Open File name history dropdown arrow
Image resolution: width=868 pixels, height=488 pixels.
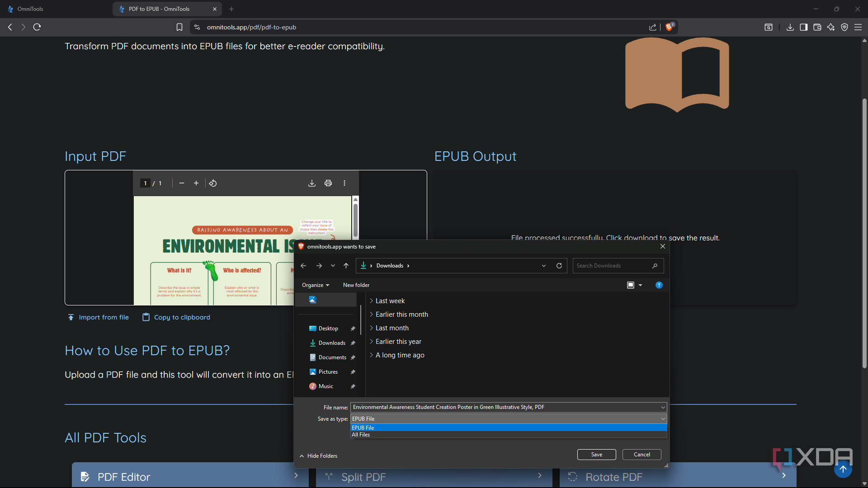click(x=663, y=407)
